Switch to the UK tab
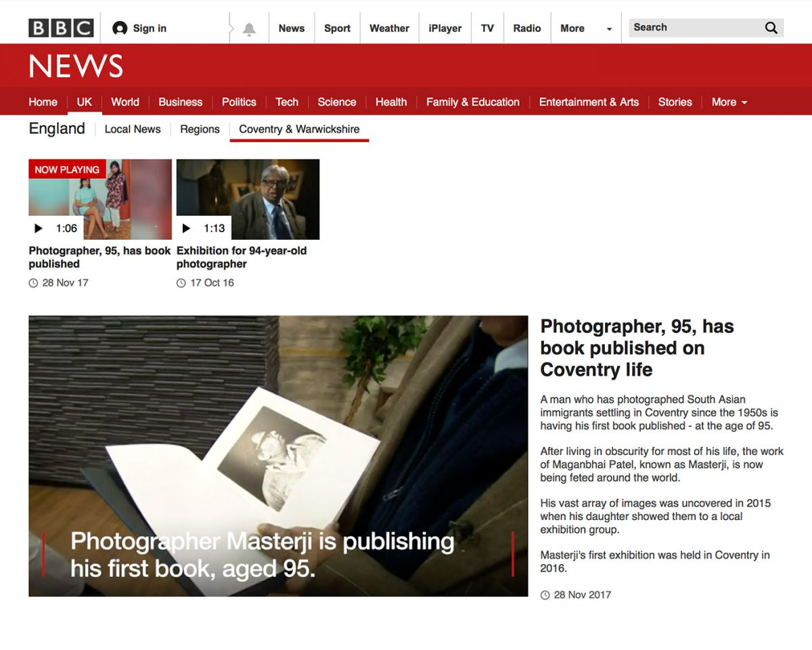The width and height of the screenshot is (812, 650). [x=84, y=102]
